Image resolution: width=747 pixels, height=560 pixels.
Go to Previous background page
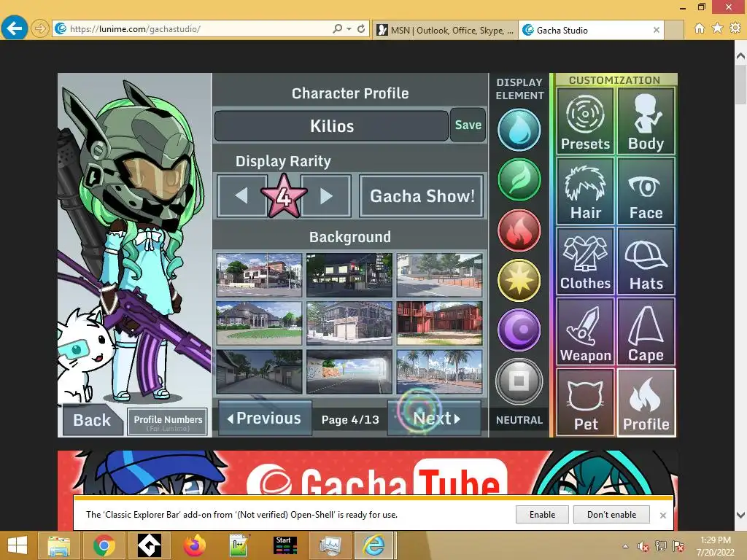tap(265, 418)
